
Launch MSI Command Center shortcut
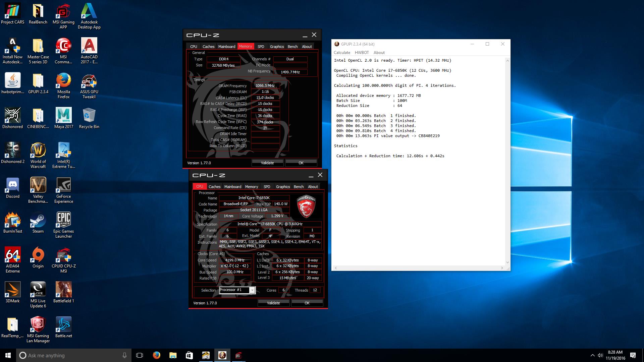point(63,51)
